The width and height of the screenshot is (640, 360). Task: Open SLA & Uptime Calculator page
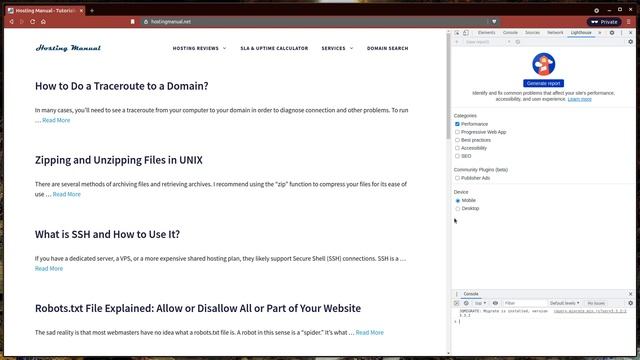tap(274, 48)
